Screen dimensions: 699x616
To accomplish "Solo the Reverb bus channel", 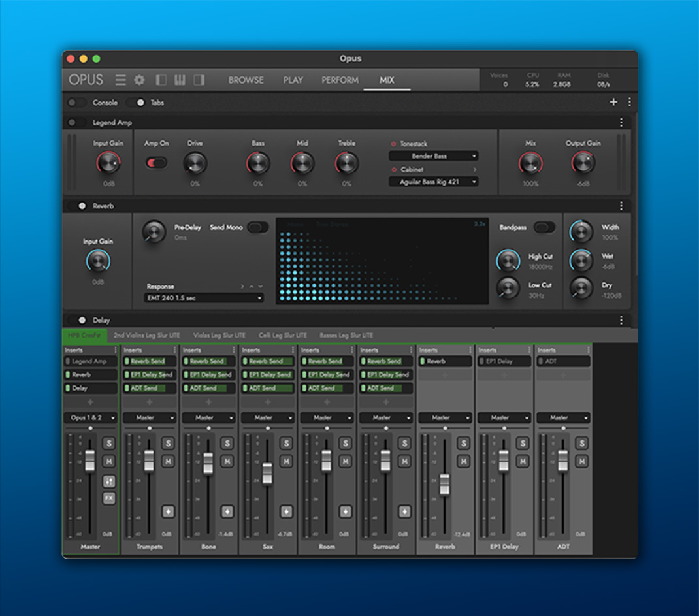I will coord(464,443).
